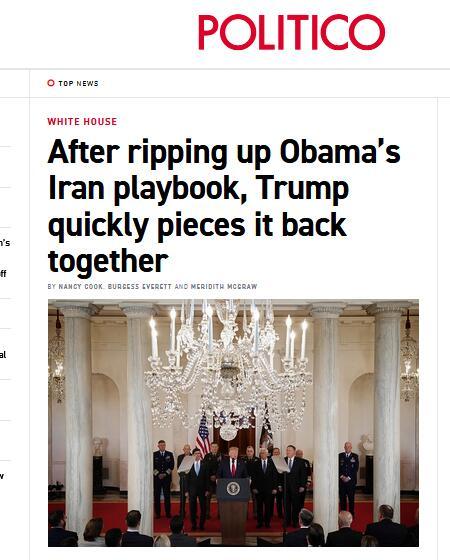Open the Obama's Iran playbook headline article
This screenshot has height=560, width=450.
224,206
